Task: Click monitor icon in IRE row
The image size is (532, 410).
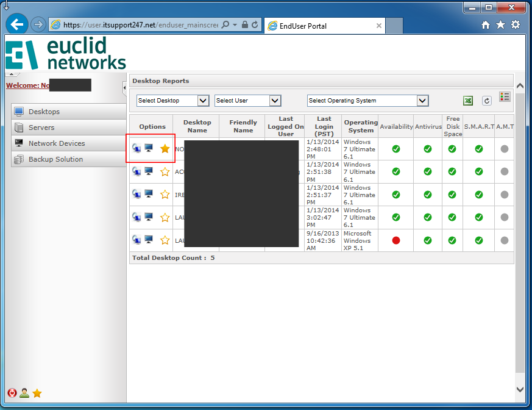Action: pos(149,193)
